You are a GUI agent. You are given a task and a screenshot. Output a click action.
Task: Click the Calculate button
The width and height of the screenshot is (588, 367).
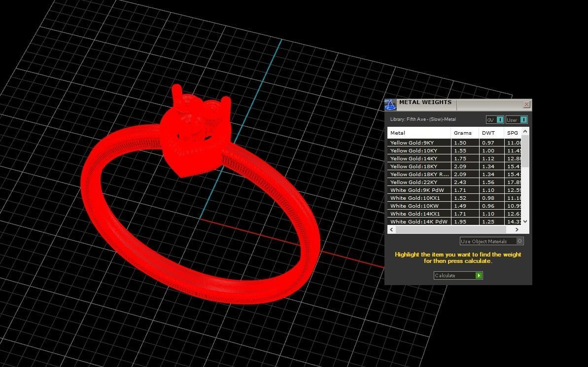(x=458, y=275)
